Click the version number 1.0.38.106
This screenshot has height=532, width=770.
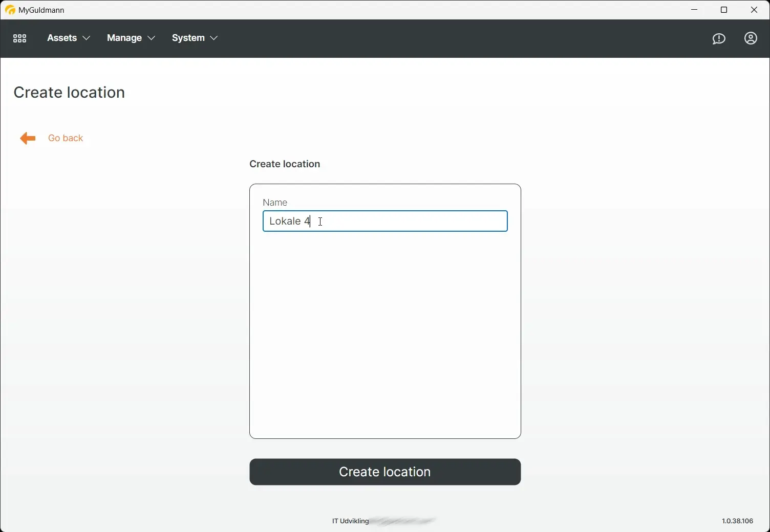click(737, 521)
